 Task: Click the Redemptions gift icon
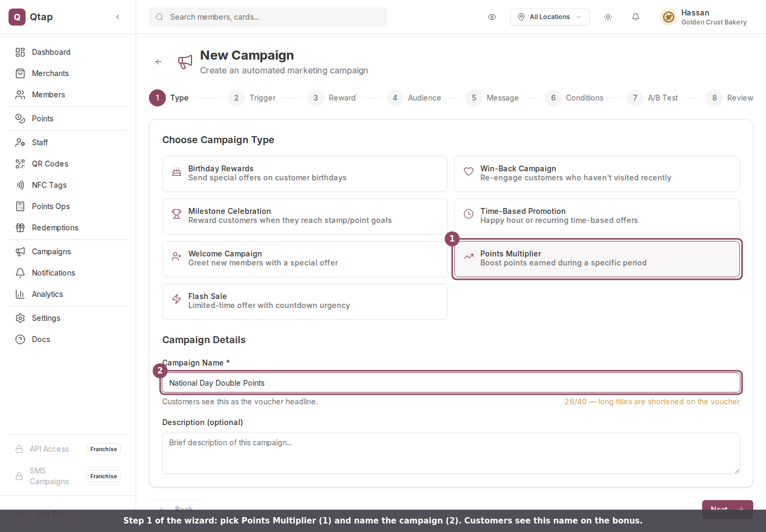point(20,228)
